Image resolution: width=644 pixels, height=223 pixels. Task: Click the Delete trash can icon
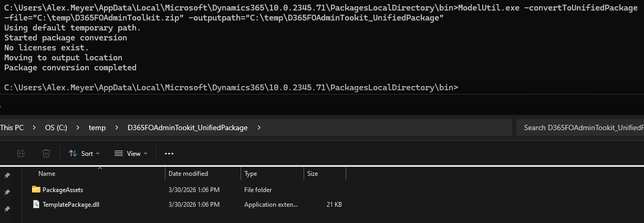click(x=46, y=153)
